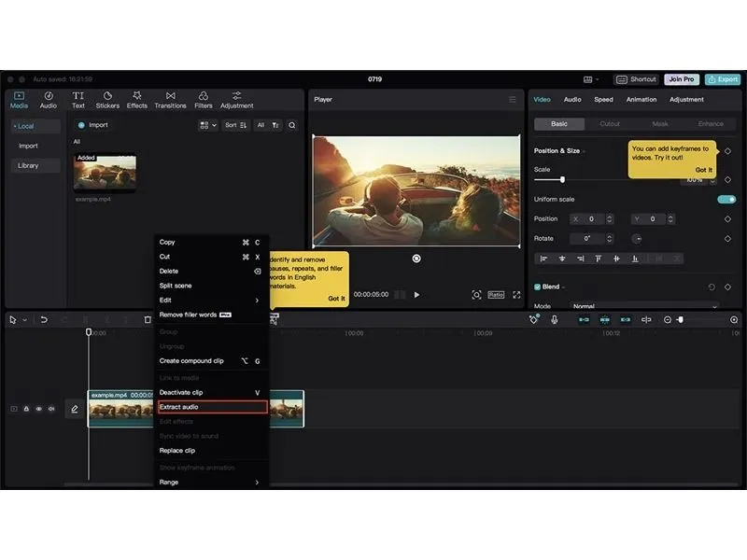Dismiss keyframes tooltip with Got it

click(x=704, y=170)
